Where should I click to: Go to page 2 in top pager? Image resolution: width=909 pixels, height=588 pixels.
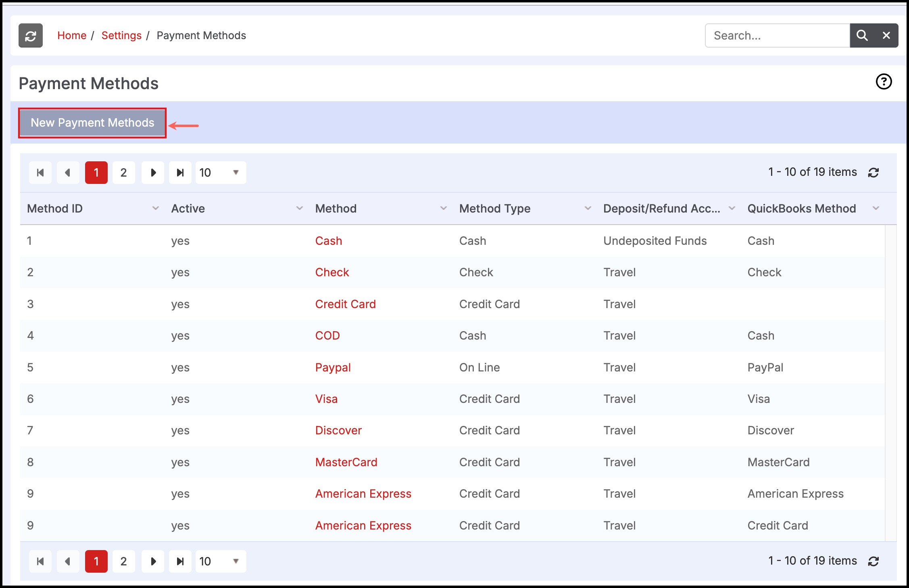(x=123, y=173)
